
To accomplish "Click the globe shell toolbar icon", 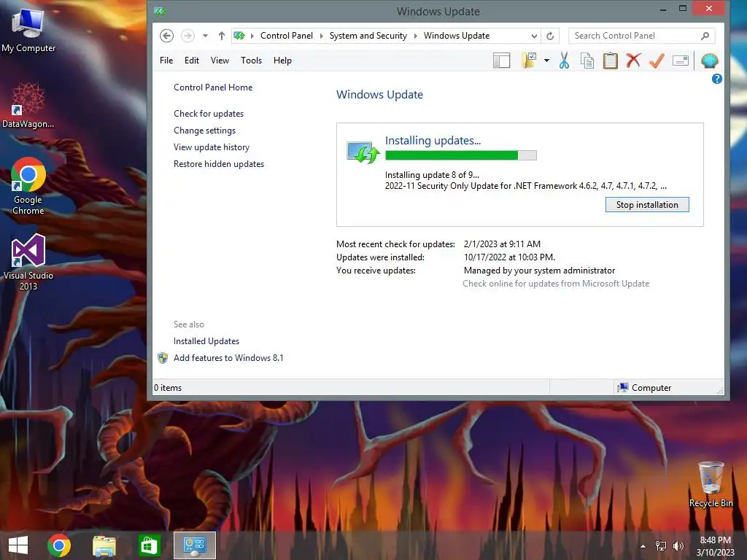I will (x=710, y=61).
